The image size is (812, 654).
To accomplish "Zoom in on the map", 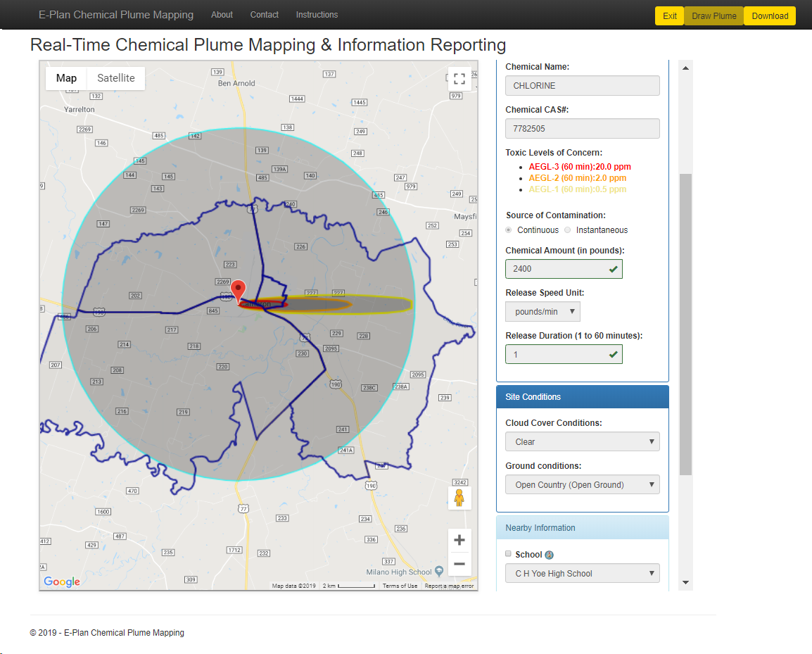I will 459,540.
